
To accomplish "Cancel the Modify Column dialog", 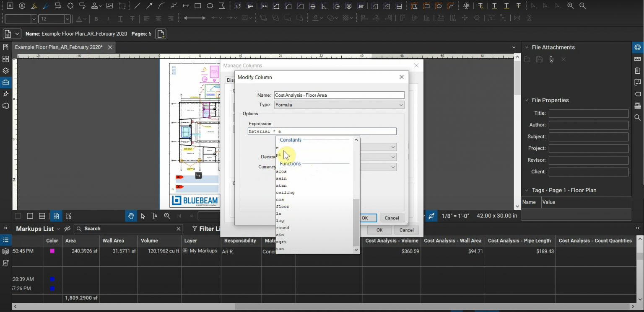I will (x=392, y=218).
